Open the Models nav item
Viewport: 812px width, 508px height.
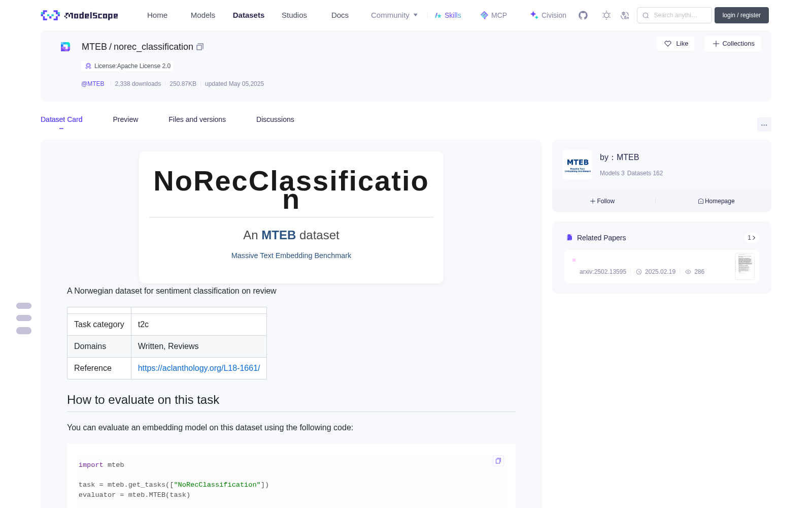[203, 15]
